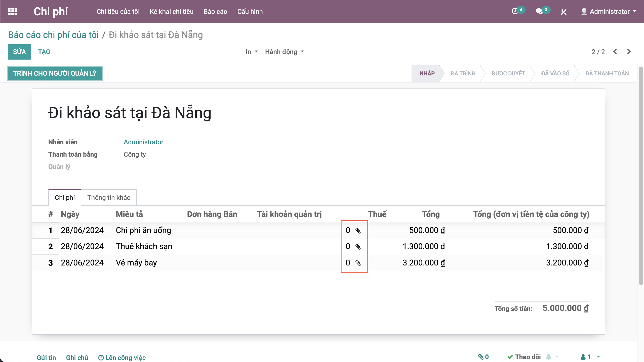The image size is (644, 362).
Task: Open the Administrator employee link
Action: tap(143, 142)
